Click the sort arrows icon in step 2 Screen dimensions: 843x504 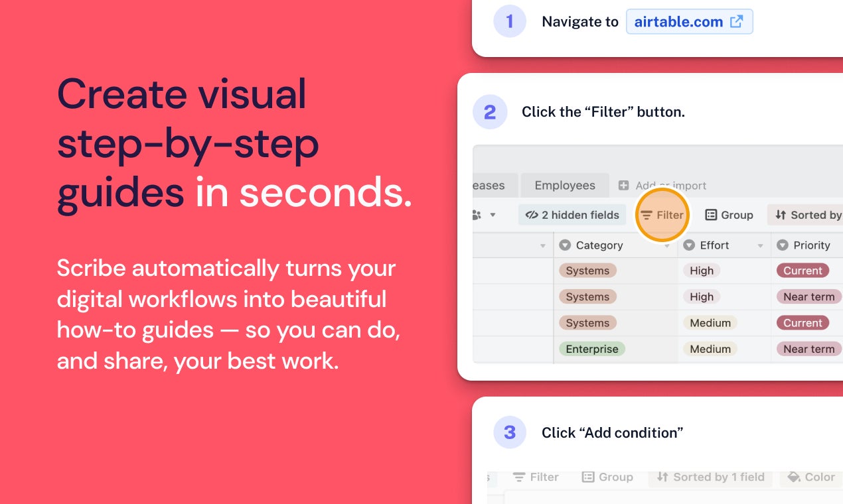click(x=780, y=215)
